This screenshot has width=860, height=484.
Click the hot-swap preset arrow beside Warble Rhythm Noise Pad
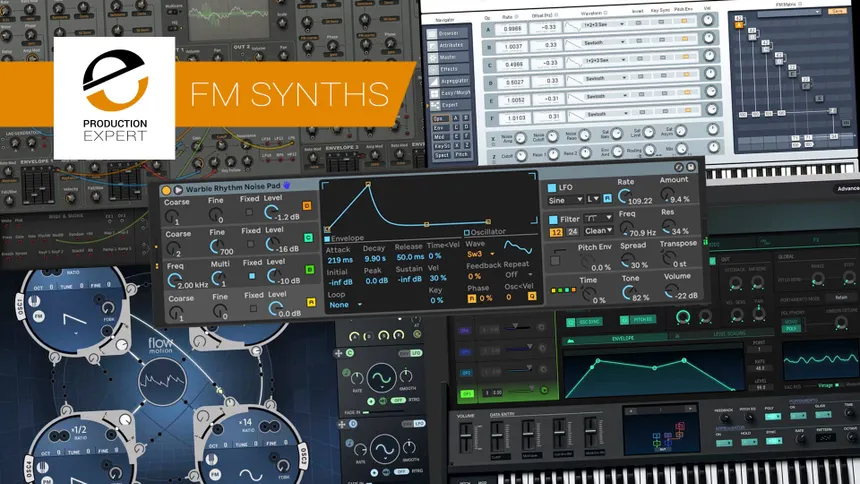click(178, 190)
